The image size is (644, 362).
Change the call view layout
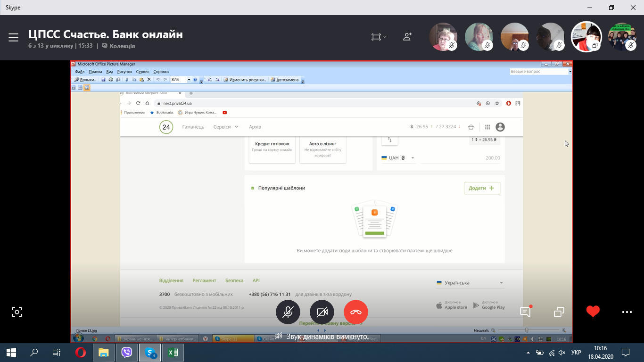379,37
